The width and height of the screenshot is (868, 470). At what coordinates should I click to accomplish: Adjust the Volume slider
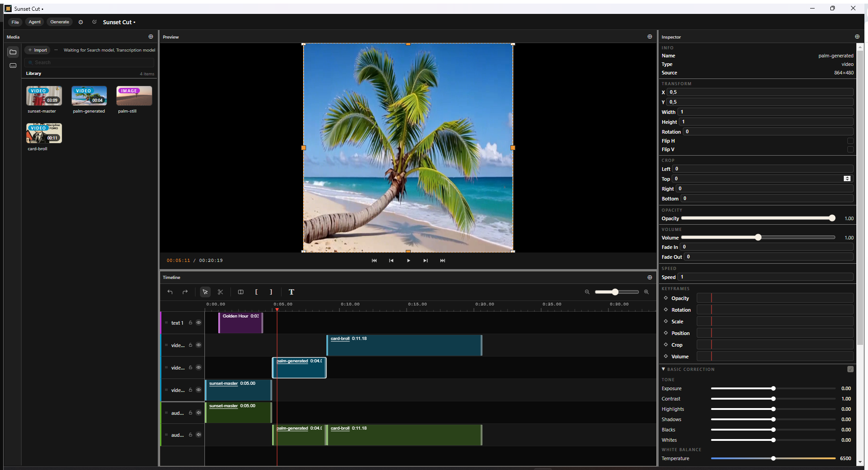pyautogui.click(x=758, y=237)
